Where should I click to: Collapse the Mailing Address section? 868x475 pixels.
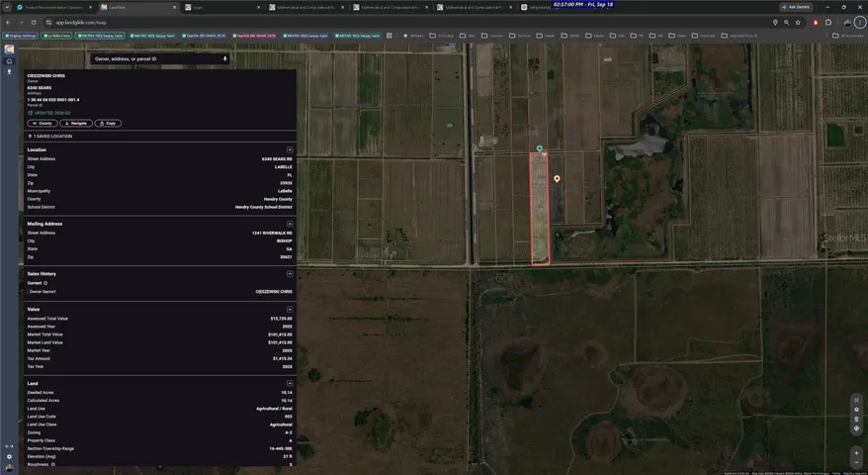pyautogui.click(x=290, y=224)
